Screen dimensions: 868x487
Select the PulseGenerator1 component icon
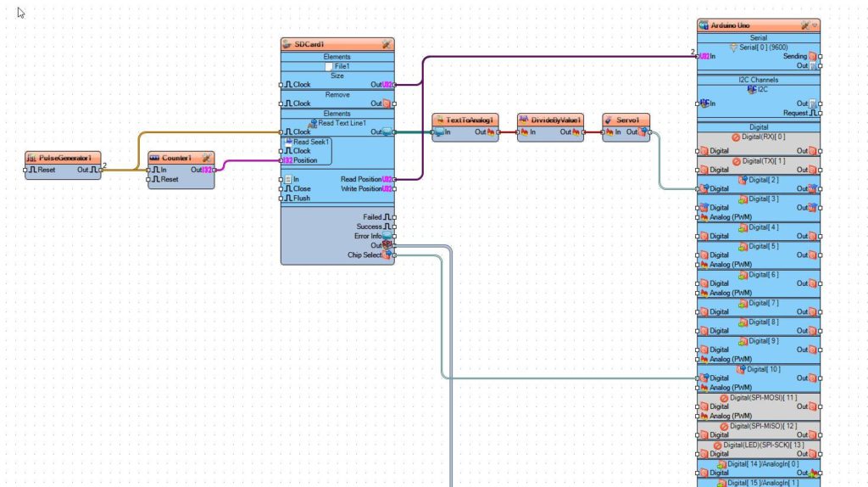[x=31, y=158]
